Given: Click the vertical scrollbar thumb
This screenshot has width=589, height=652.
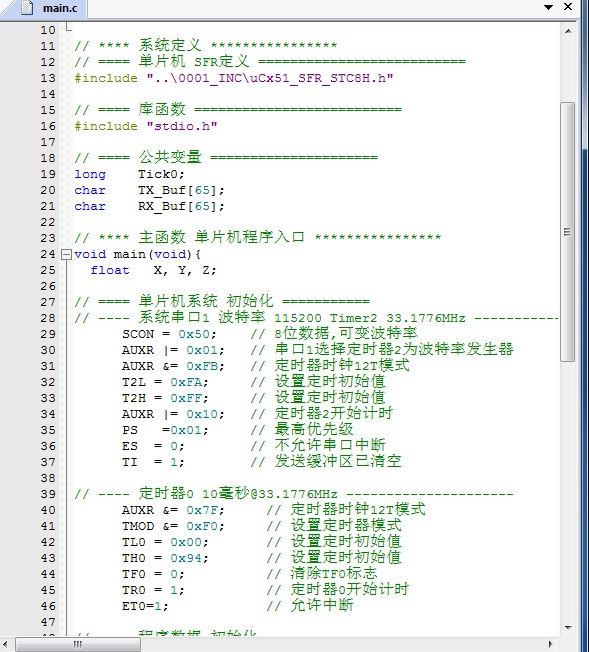Looking at the screenshot, I should (x=568, y=232).
